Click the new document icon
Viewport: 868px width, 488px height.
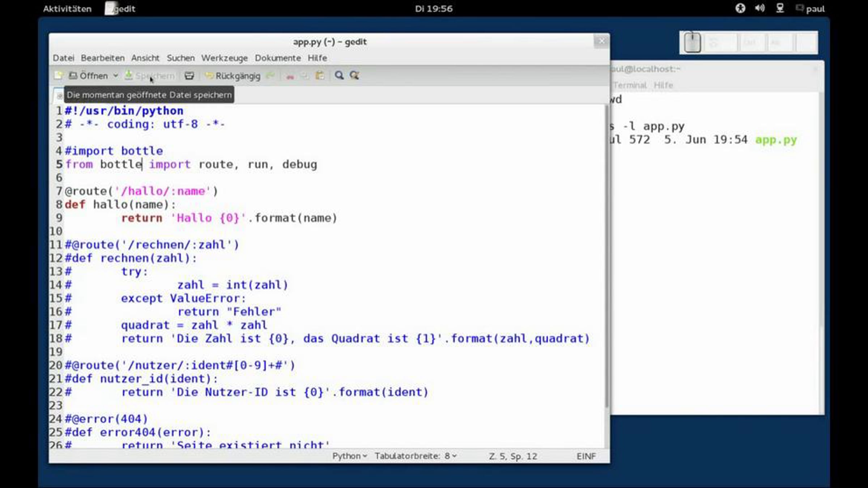tap(58, 76)
